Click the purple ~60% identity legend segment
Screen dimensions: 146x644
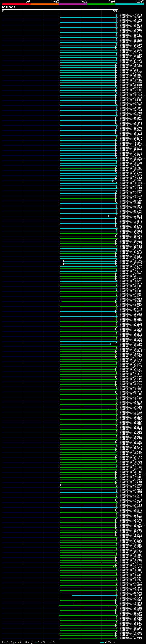(x=73, y=4)
